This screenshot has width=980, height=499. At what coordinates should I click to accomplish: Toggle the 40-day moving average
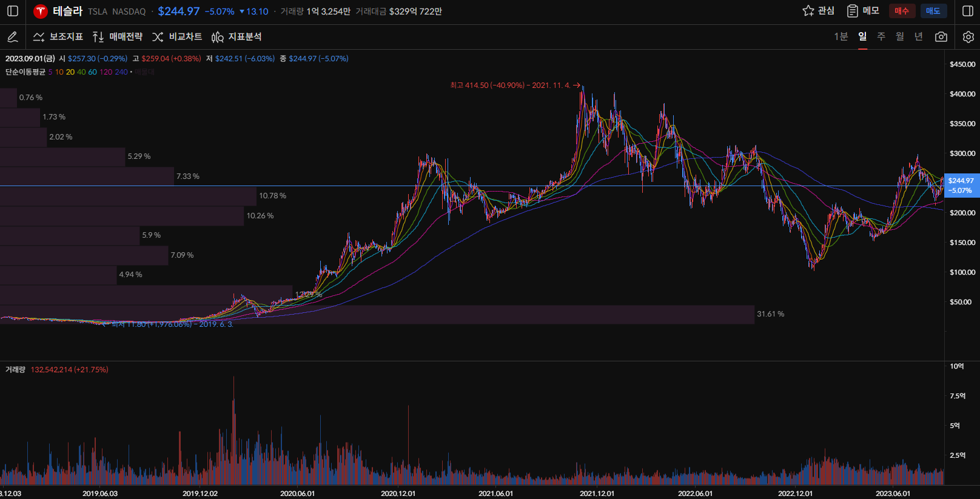pos(81,72)
